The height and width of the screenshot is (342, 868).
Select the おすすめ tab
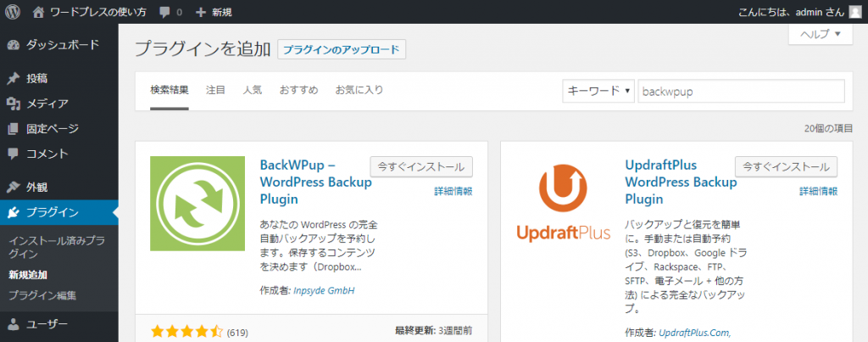click(299, 90)
